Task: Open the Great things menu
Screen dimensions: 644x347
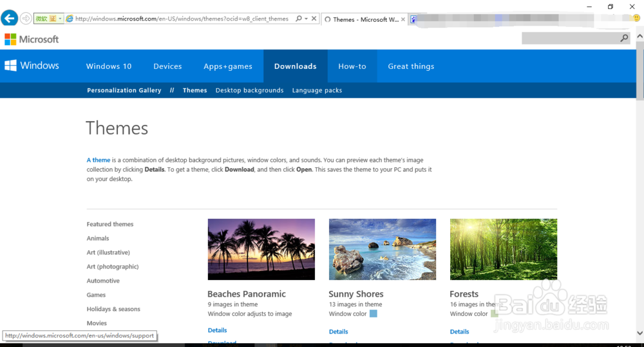Action: 411,66
